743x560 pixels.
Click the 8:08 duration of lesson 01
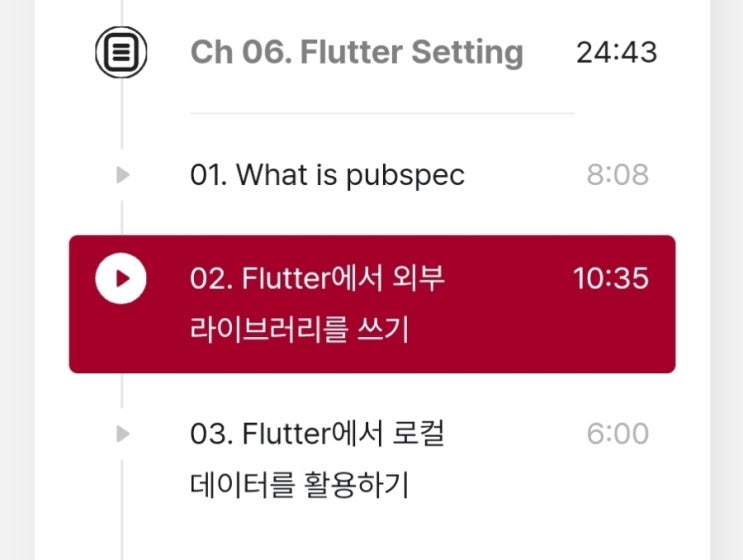point(617,176)
